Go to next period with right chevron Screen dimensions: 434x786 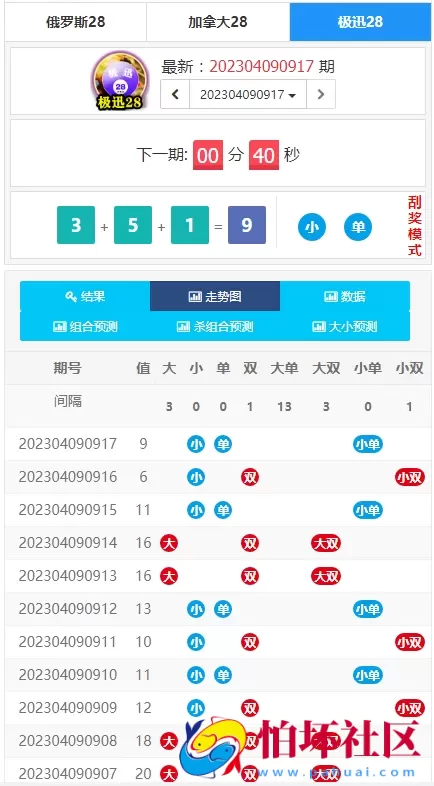point(321,94)
